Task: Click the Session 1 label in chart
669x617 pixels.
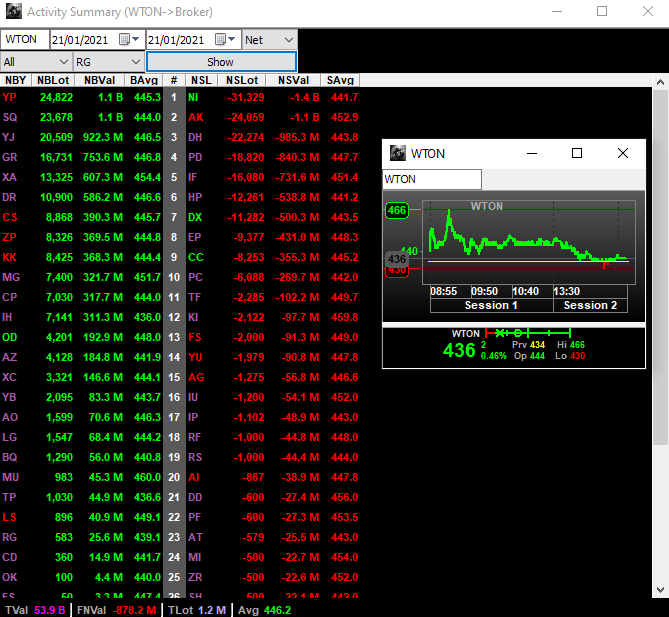Action: 491,306
